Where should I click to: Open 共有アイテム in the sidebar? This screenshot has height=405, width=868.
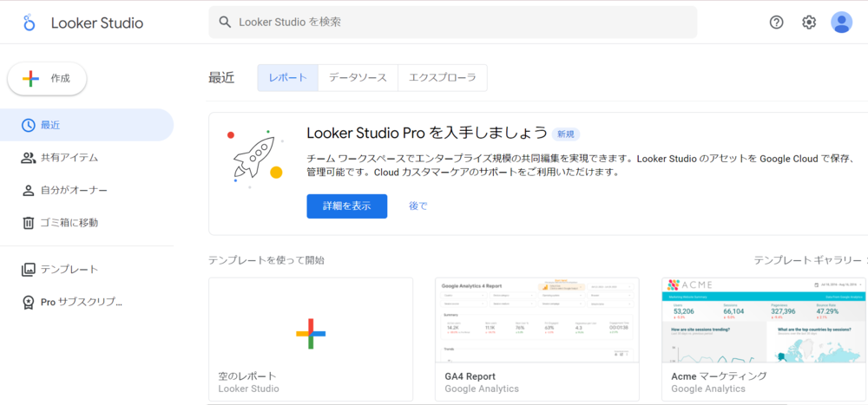point(86,158)
